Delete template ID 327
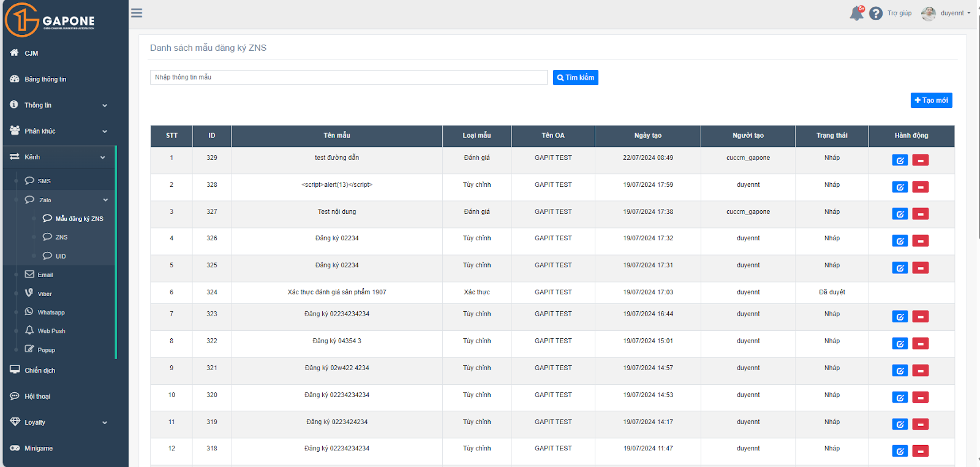 [921, 214]
